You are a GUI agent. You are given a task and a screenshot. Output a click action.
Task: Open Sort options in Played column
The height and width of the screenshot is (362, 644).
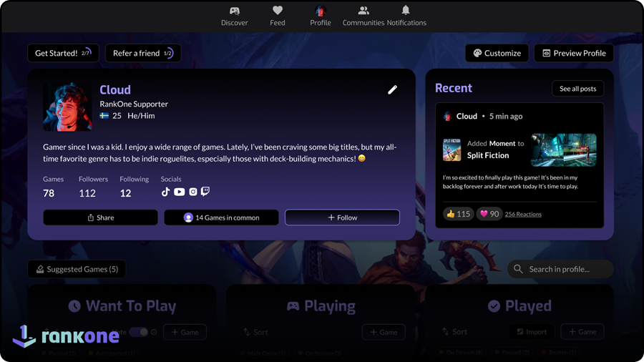click(x=454, y=332)
